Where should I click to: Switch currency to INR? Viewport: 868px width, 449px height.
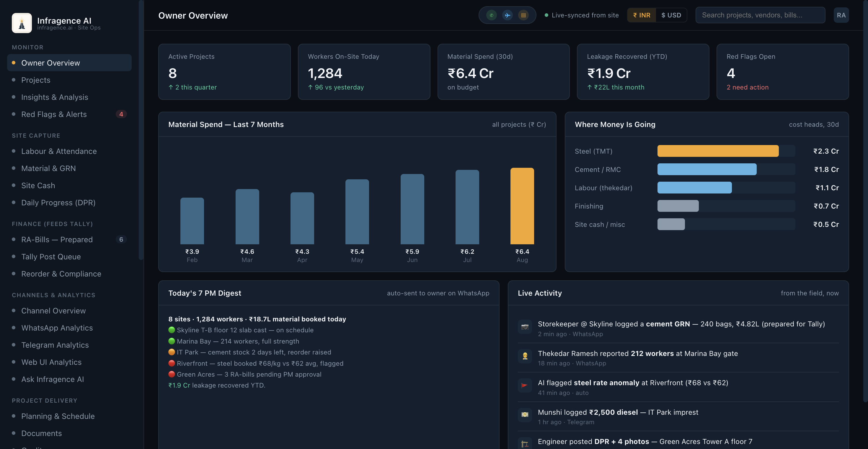641,15
